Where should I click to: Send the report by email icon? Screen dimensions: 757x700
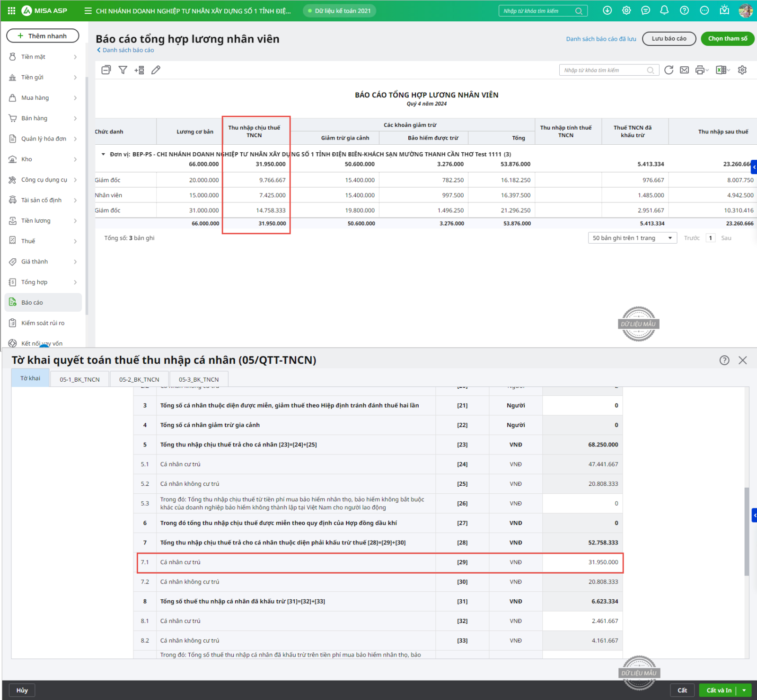tap(684, 70)
